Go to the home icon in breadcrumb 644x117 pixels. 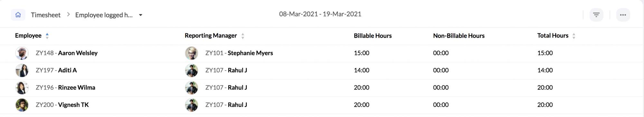pyautogui.click(x=18, y=15)
